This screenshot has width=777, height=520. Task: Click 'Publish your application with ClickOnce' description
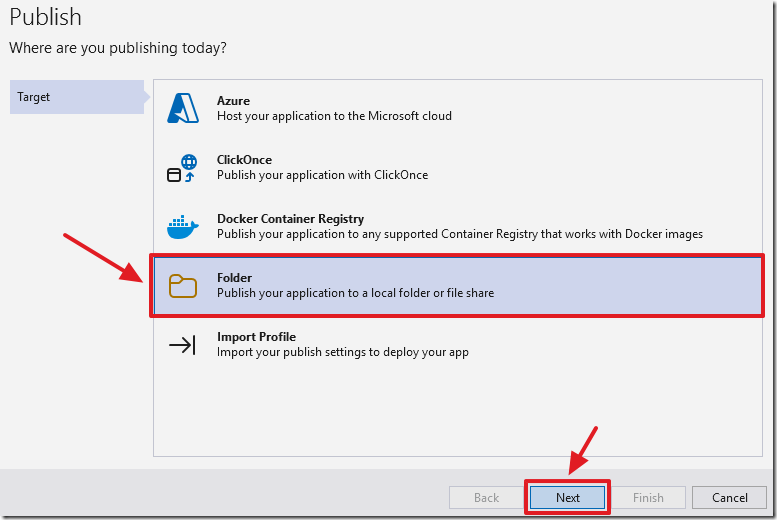coord(322,175)
